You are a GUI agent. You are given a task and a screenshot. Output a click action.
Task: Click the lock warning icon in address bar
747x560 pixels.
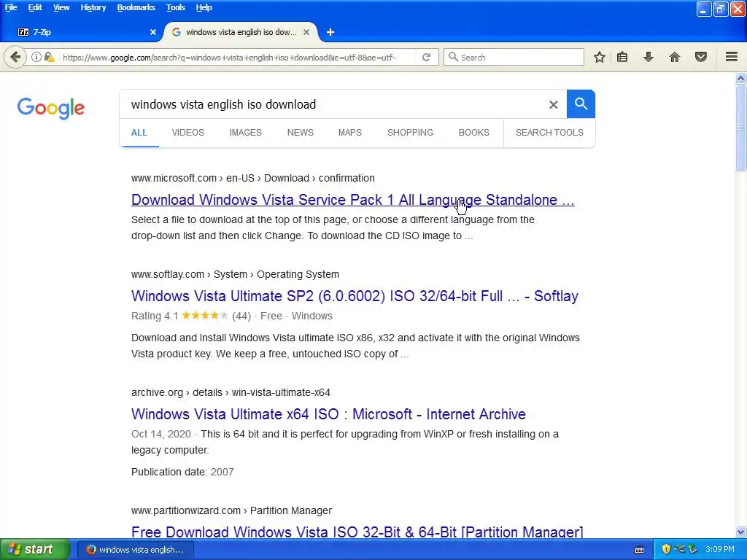click(49, 57)
